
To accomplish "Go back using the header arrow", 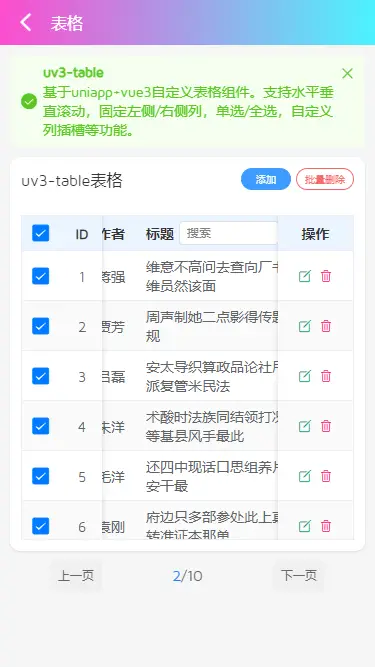I will [26, 23].
